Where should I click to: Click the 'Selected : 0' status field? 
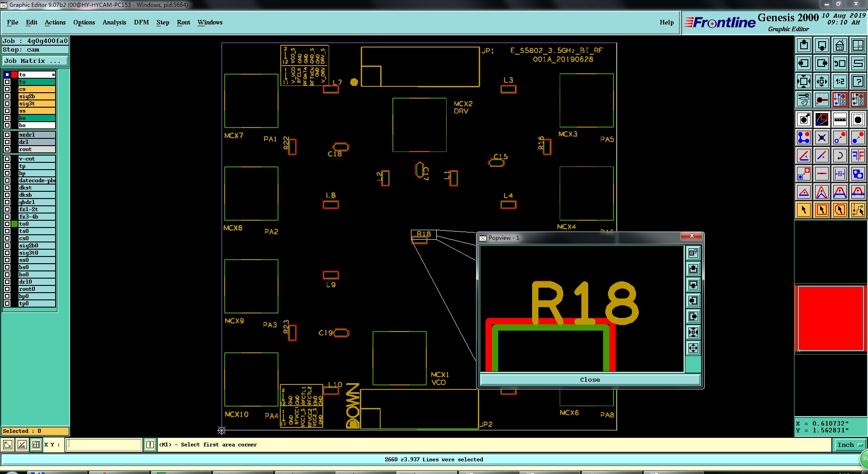pyautogui.click(x=35, y=431)
